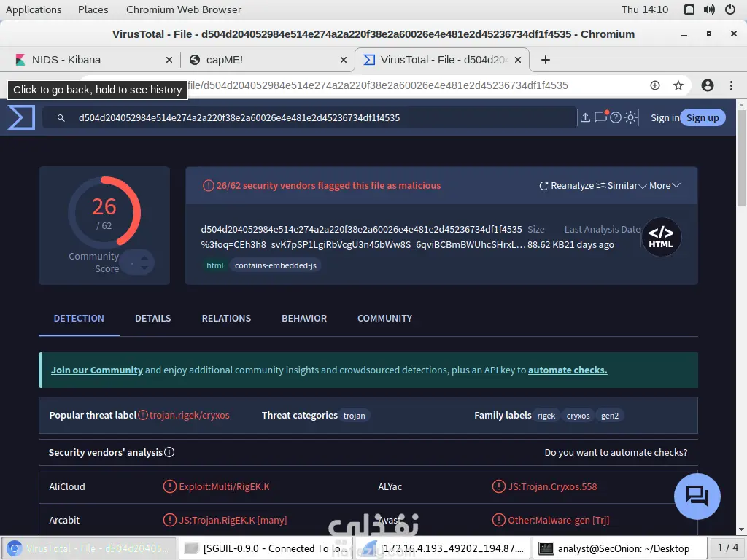The width and height of the screenshot is (747, 560).
Task: Click the Reanalyze button
Action: [566, 186]
